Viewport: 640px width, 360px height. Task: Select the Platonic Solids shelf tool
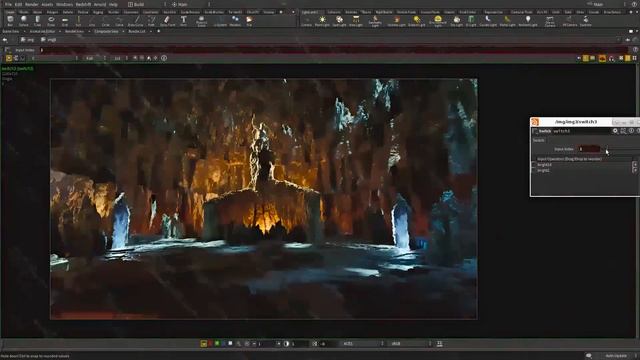point(201,20)
